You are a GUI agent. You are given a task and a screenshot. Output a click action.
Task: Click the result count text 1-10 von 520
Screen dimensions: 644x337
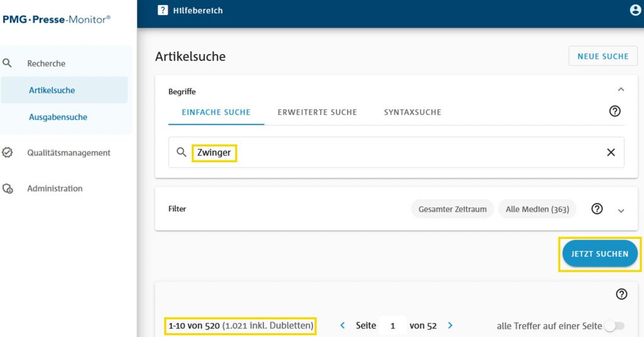pos(194,326)
